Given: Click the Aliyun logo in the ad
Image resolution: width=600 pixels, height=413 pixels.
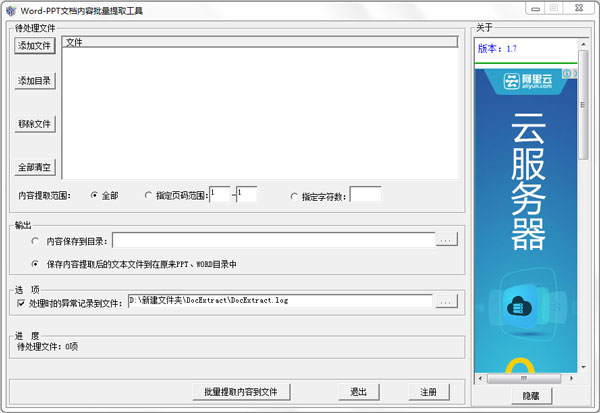Looking at the screenshot, I should click(x=528, y=81).
